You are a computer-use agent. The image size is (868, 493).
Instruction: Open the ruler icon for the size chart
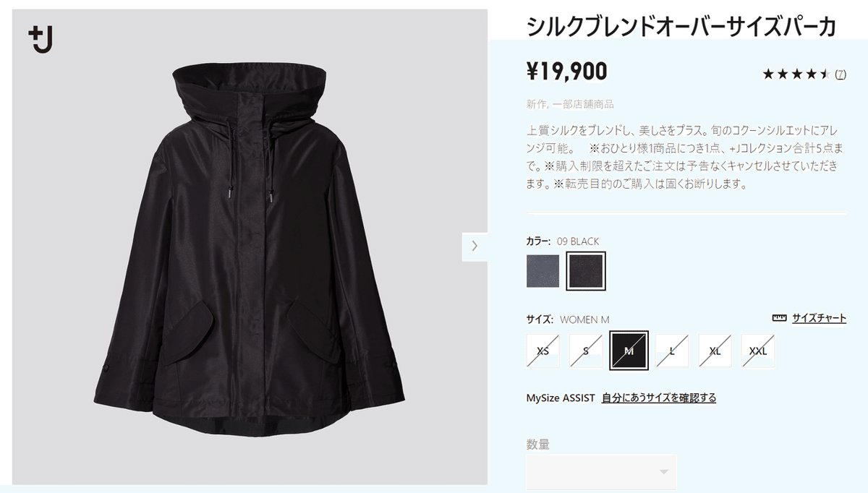click(x=779, y=318)
